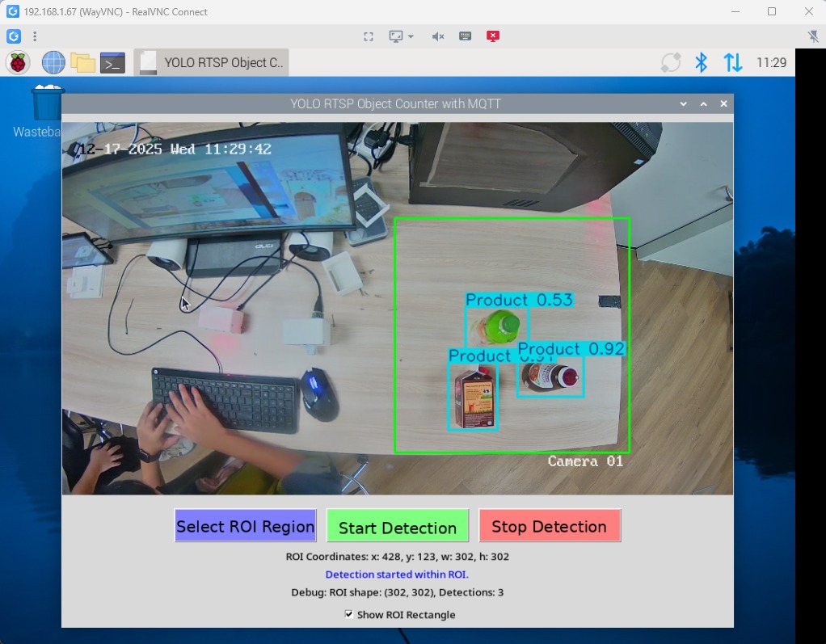Disconnect the VNC session via red monitor icon
The width and height of the screenshot is (826, 644).
pyautogui.click(x=493, y=36)
